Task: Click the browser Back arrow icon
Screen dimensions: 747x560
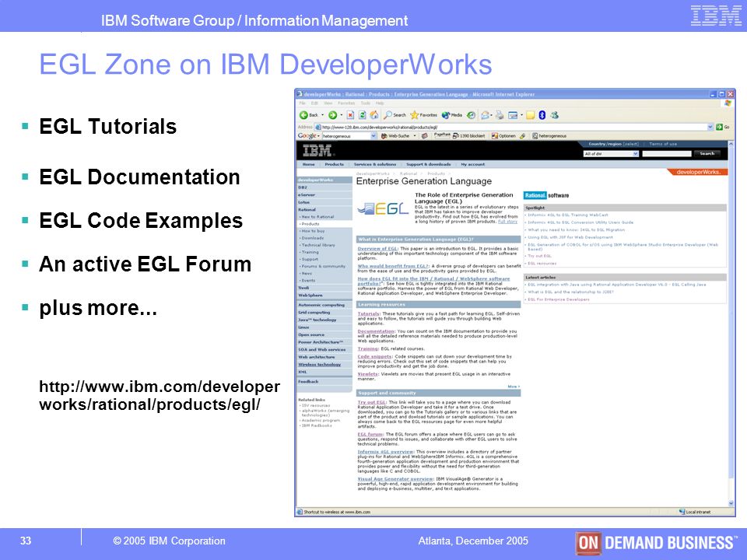Action: [x=303, y=115]
